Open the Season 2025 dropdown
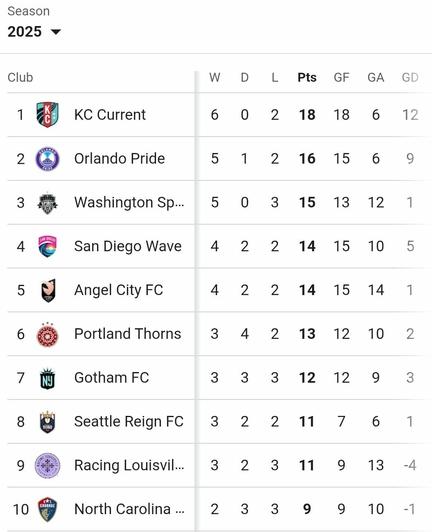 [x=34, y=32]
